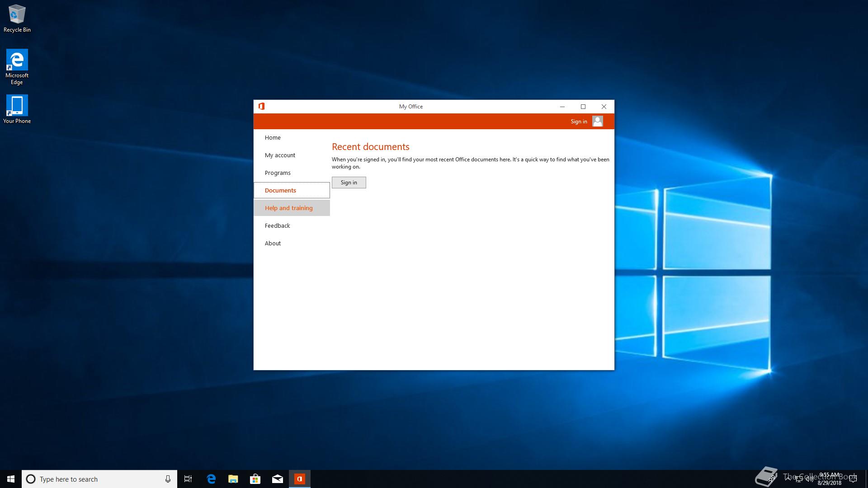Click the My Office taskbar icon
Screen dimensions: 868x488
coord(299,479)
